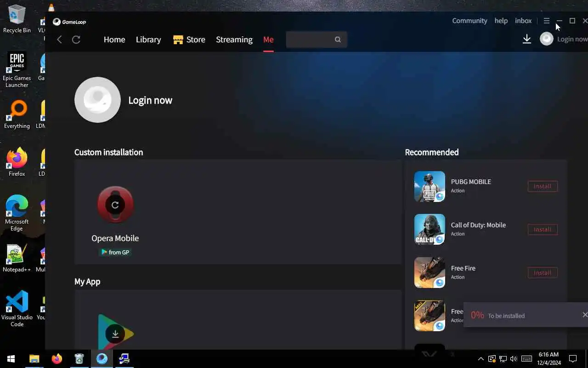Install Free Fire

(x=543, y=273)
